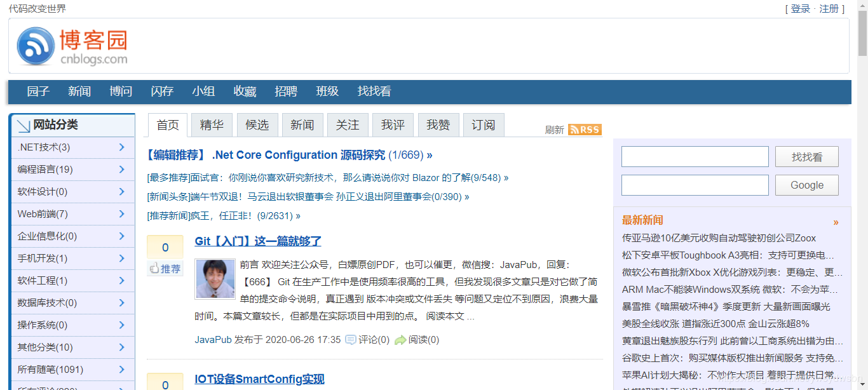Open 小组 in the navigation bar

point(203,91)
